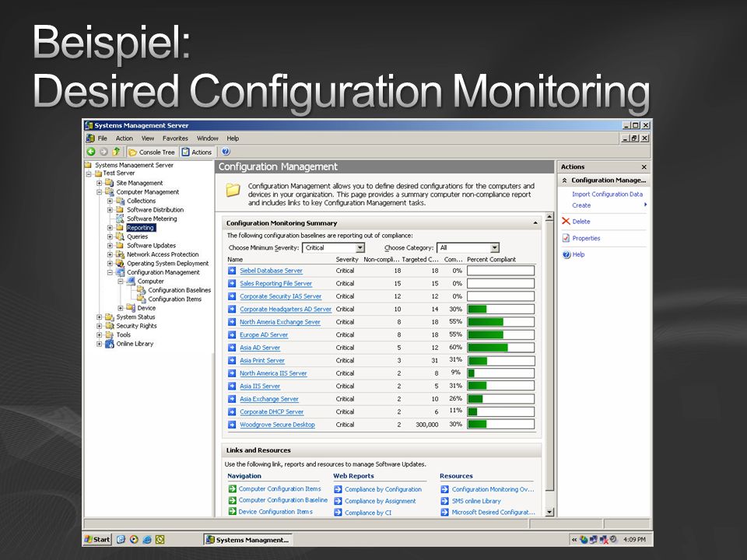Click the grey Forward arrow toolbar icon
Image resolution: width=747 pixels, height=560 pixels.
103,152
